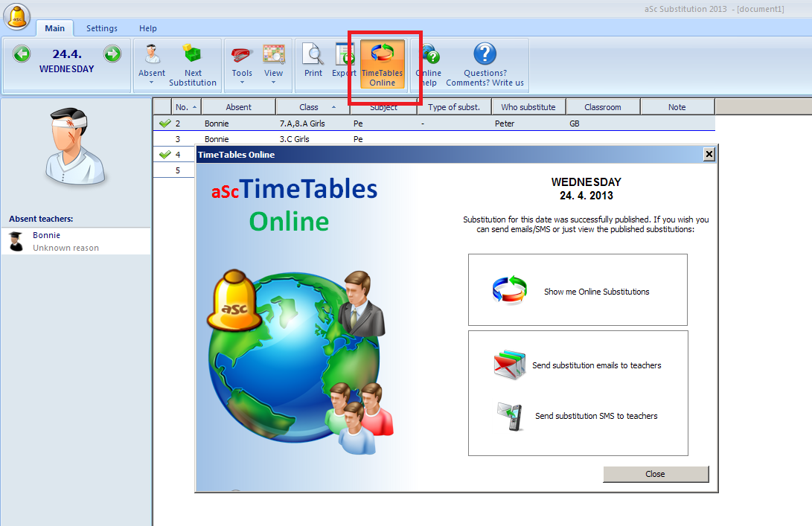Sort by the Class column header

[x=313, y=107]
